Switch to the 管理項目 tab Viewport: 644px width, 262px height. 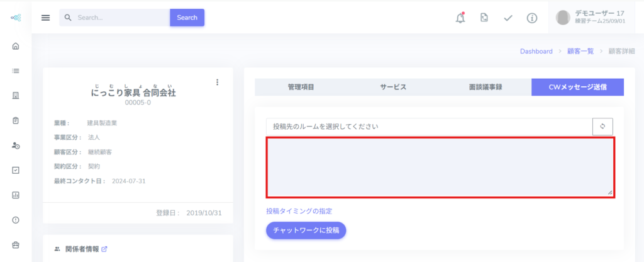tap(301, 87)
